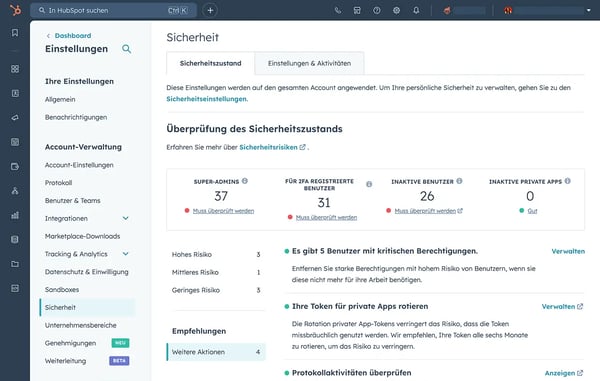This screenshot has height=381, width=600.
Task: Open the bookmarks icon in left rail
Action: click(x=15, y=33)
